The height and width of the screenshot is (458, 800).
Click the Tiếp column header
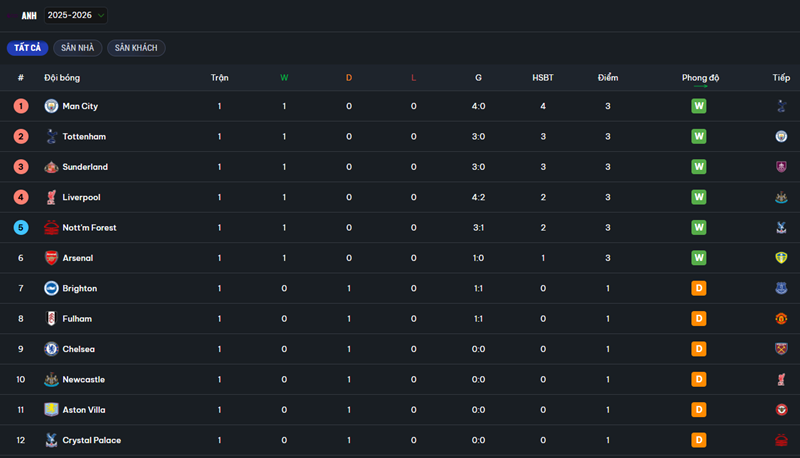pyautogui.click(x=781, y=78)
